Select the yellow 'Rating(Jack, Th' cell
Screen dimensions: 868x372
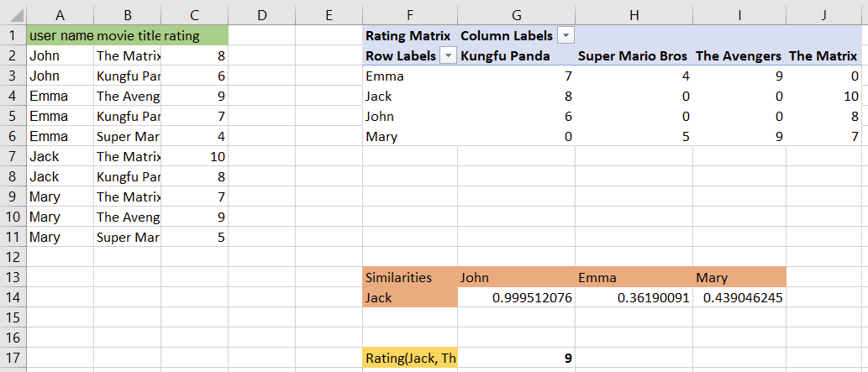410,359
